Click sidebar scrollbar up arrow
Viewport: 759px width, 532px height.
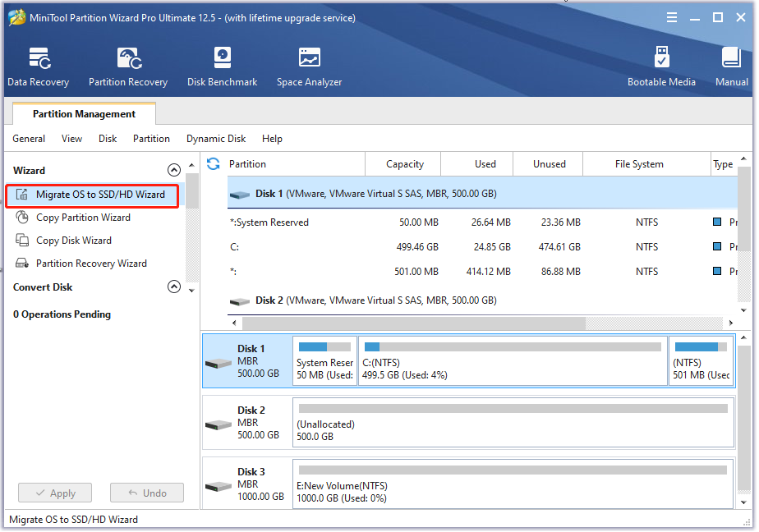click(191, 165)
